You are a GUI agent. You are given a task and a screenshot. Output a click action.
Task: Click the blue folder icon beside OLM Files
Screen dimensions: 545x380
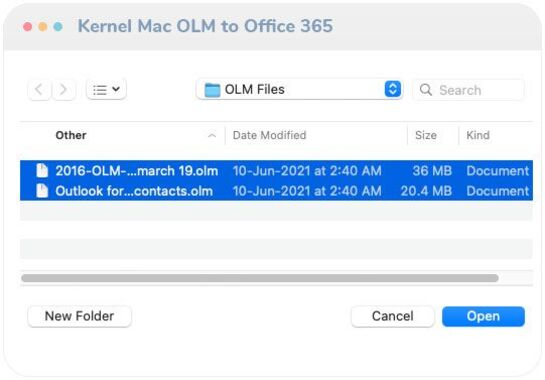point(212,90)
